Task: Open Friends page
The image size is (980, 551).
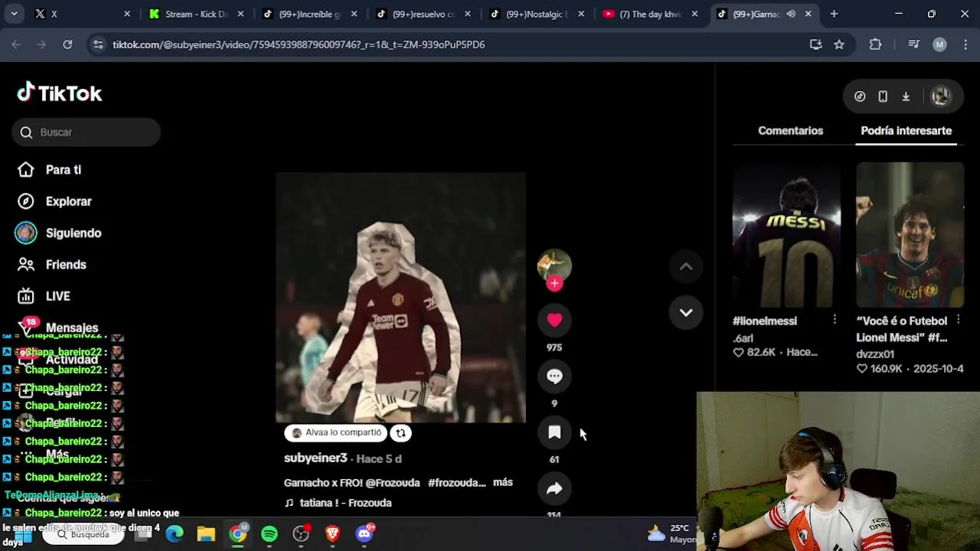Action: tap(66, 264)
